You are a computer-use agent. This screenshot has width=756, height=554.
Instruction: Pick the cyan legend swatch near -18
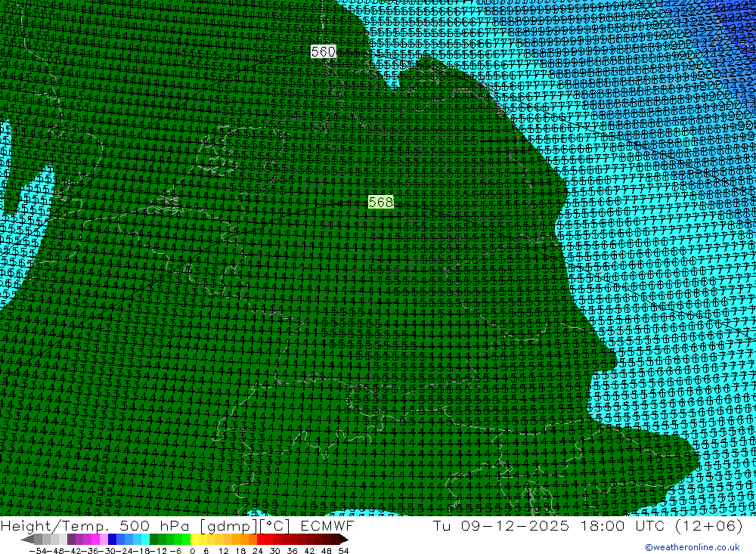tap(145, 539)
